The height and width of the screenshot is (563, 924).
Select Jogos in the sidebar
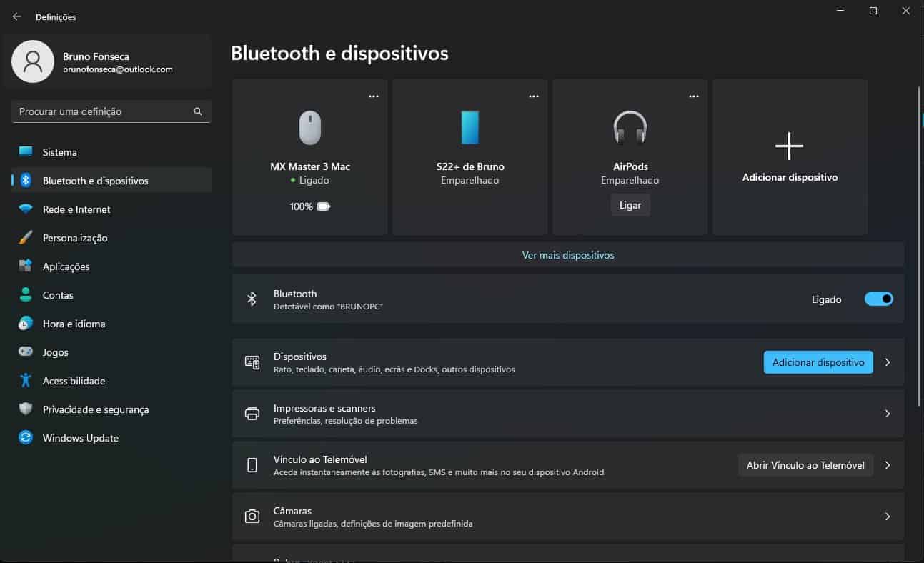[x=111, y=352]
